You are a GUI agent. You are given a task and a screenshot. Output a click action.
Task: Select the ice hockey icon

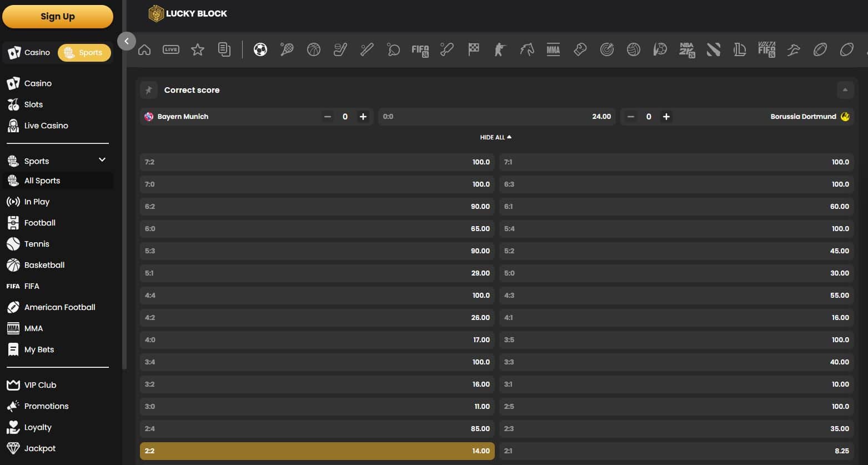340,50
